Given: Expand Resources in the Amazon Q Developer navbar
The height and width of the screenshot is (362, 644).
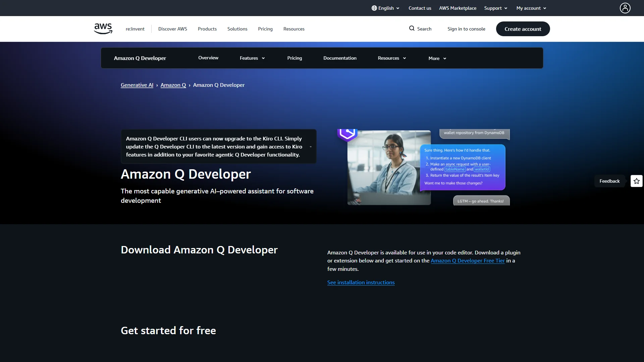Looking at the screenshot, I should click(x=391, y=58).
